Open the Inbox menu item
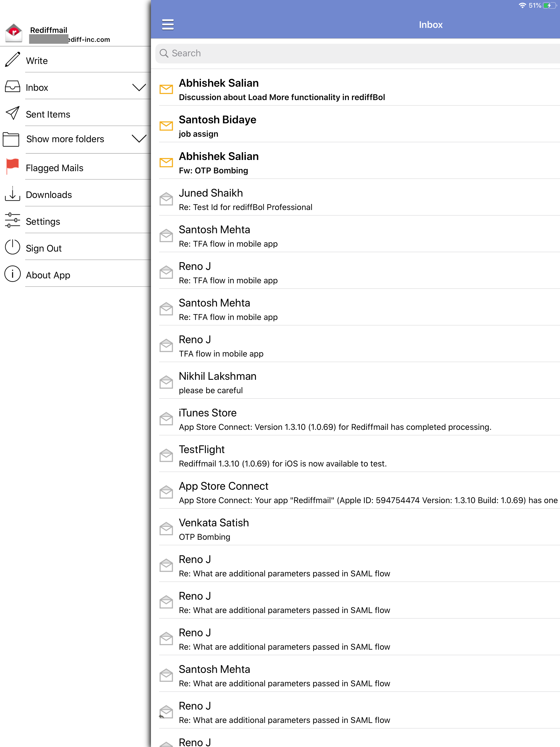The image size is (560, 747). (x=37, y=88)
